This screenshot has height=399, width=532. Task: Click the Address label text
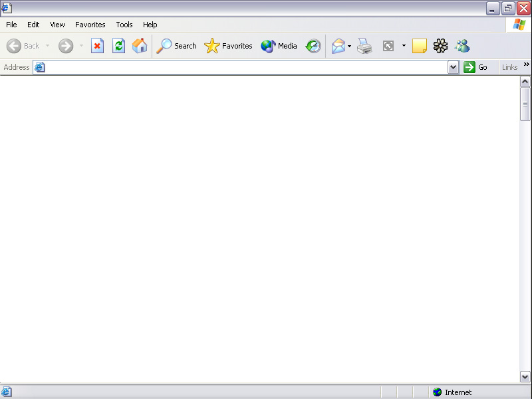(16, 67)
